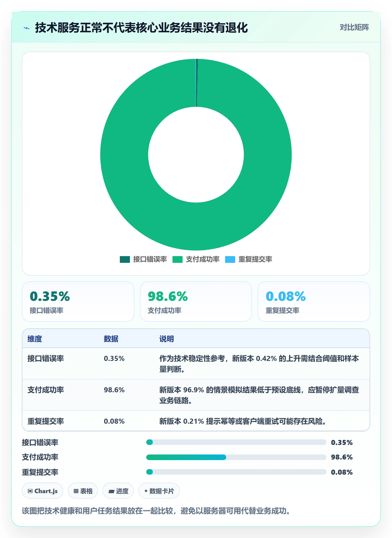Click the 支付成功率 progress bar
This screenshot has width=392, height=538.
236,457
